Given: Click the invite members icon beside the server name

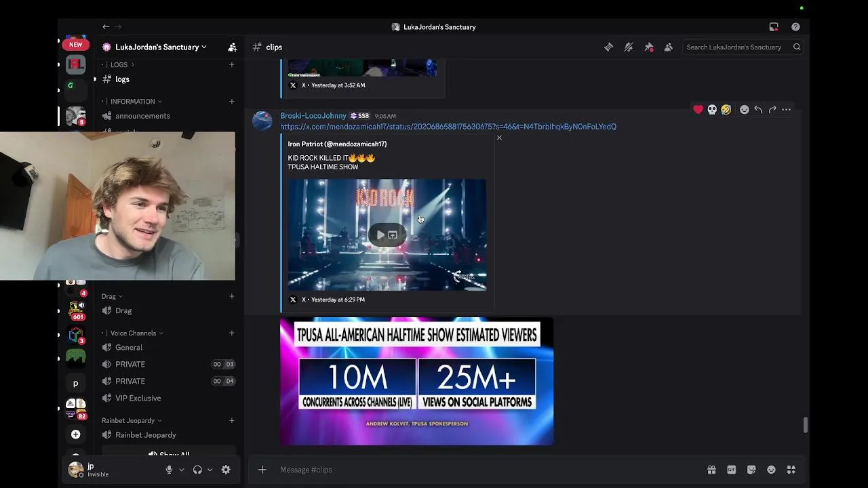Looking at the screenshot, I should (233, 47).
